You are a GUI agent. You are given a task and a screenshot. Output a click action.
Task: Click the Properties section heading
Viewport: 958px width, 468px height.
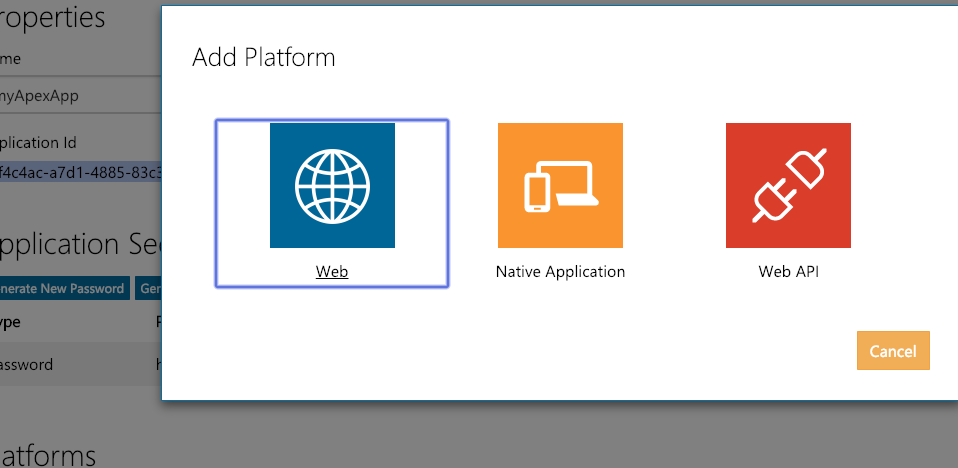53,17
